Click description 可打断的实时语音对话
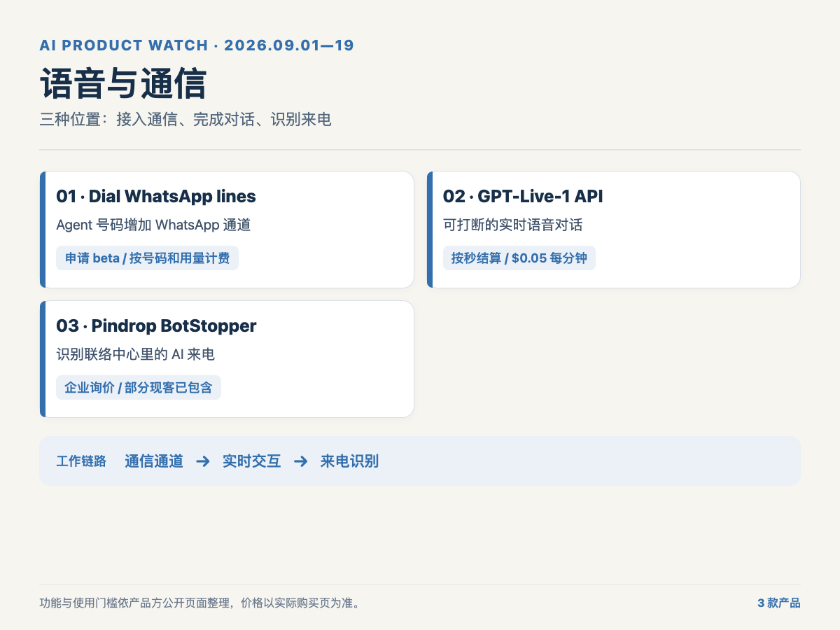The height and width of the screenshot is (630, 840). pos(513,225)
